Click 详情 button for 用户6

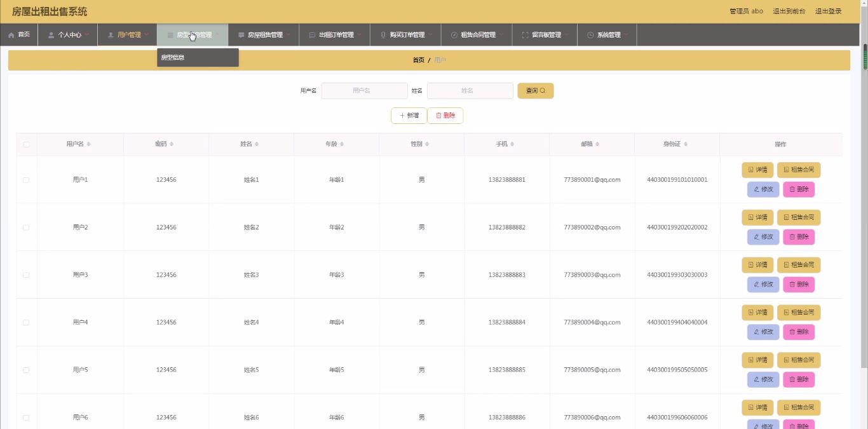tap(757, 408)
